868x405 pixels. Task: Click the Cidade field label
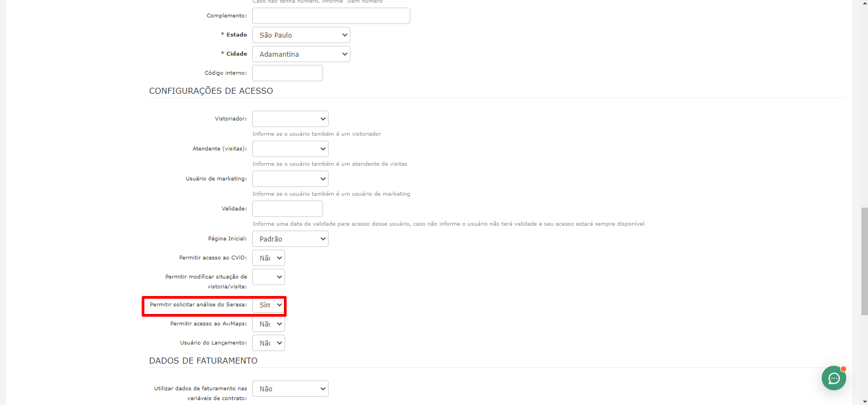pos(234,54)
